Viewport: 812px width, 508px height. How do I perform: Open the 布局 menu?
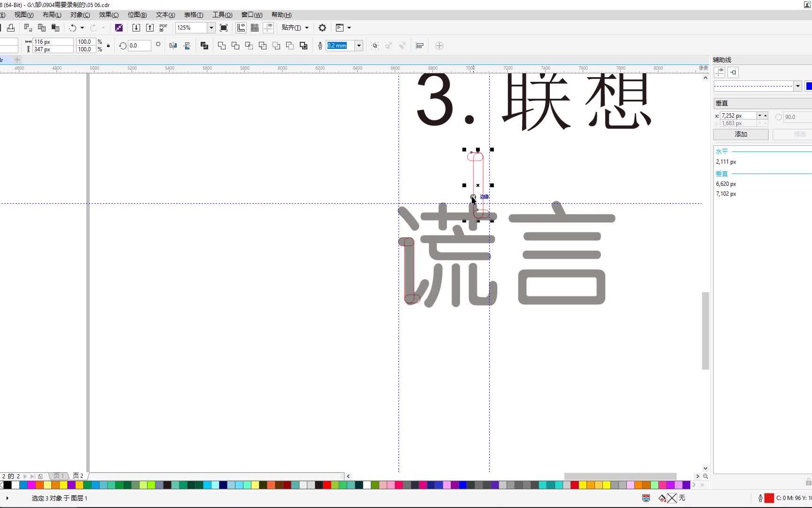pyautogui.click(x=52, y=15)
